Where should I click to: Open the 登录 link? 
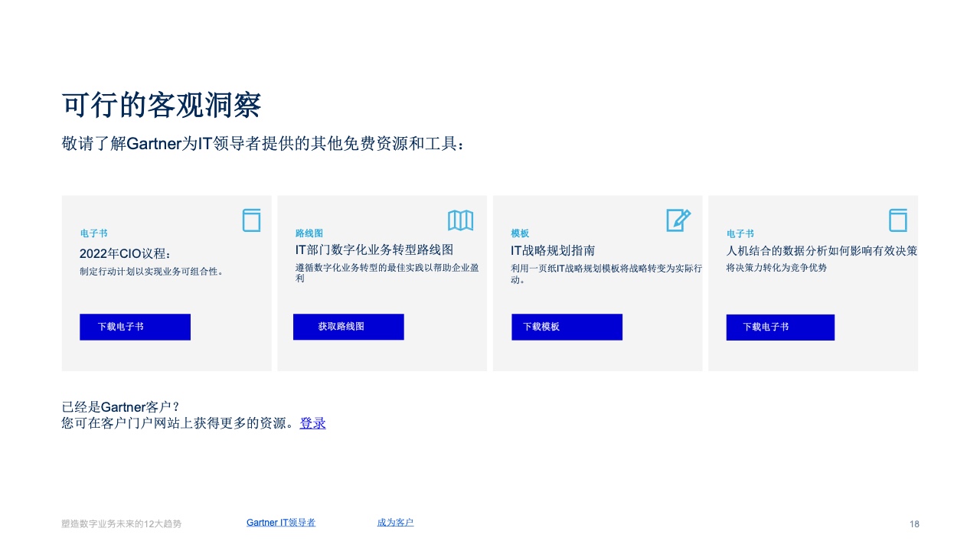pos(312,423)
